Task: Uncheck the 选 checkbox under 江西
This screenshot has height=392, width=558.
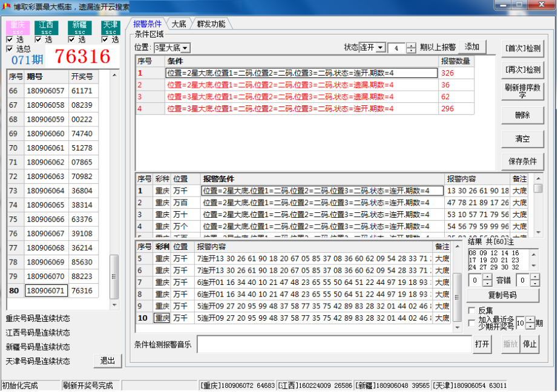Action: click(39, 39)
